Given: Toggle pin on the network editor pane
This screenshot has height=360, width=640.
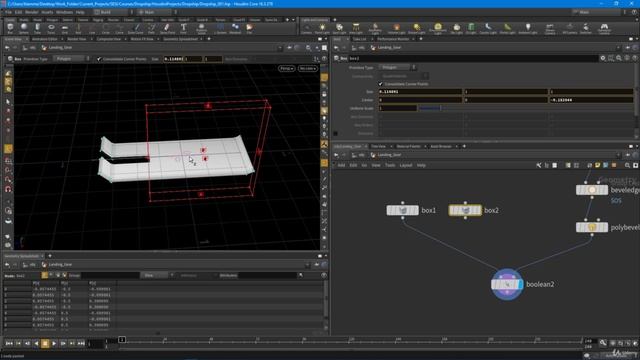Looking at the screenshot, I should click(627, 155).
